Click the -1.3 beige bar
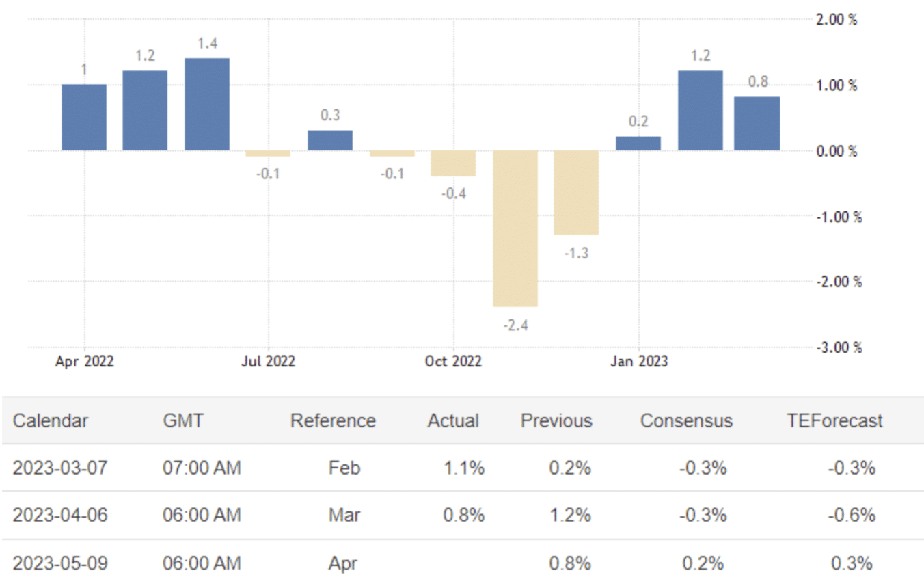 [x=576, y=192]
